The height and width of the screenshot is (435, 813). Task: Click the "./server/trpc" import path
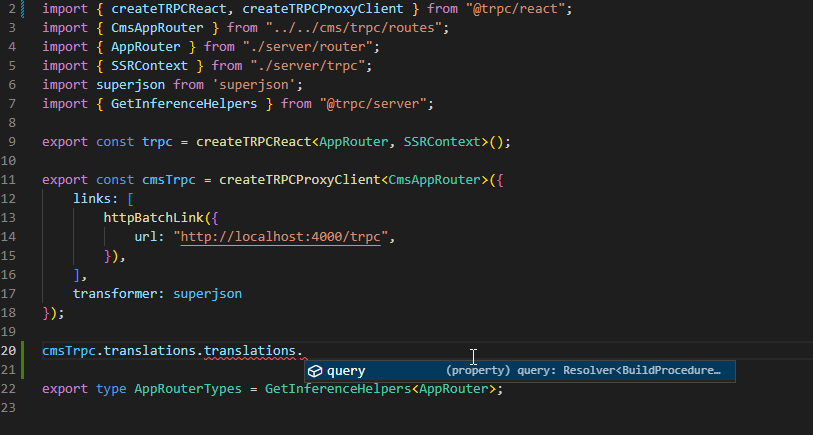click(x=307, y=66)
